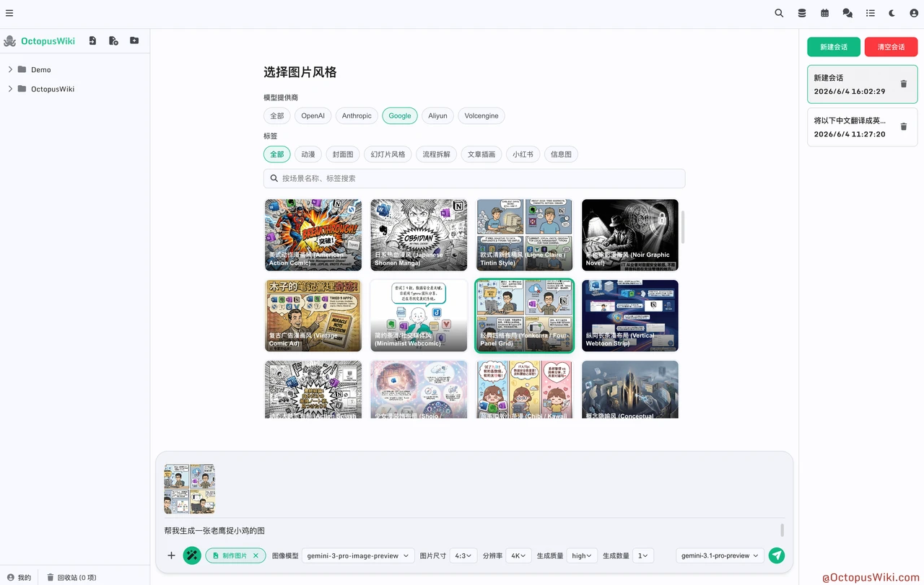This screenshot has width=924, height=585.
Task: Select the 全部 tag filter
Action: 277,154
